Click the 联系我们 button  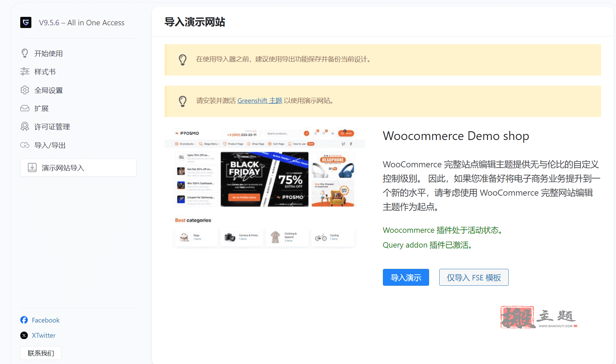41,353
